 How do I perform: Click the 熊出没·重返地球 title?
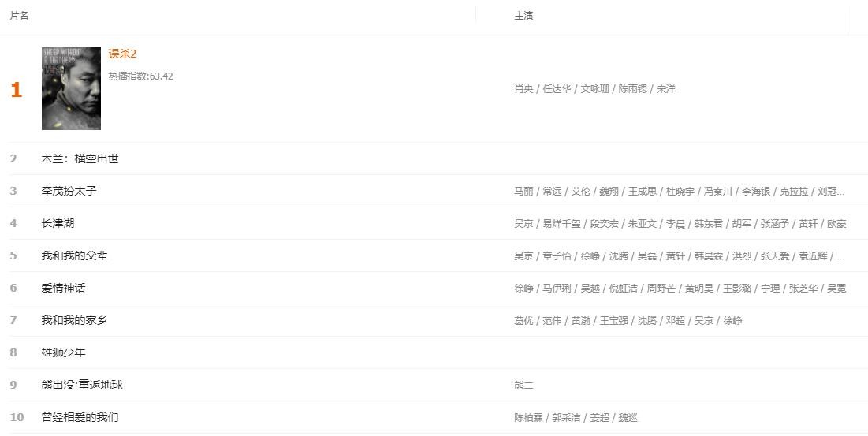pyautogui.click(x=82, y=385)
